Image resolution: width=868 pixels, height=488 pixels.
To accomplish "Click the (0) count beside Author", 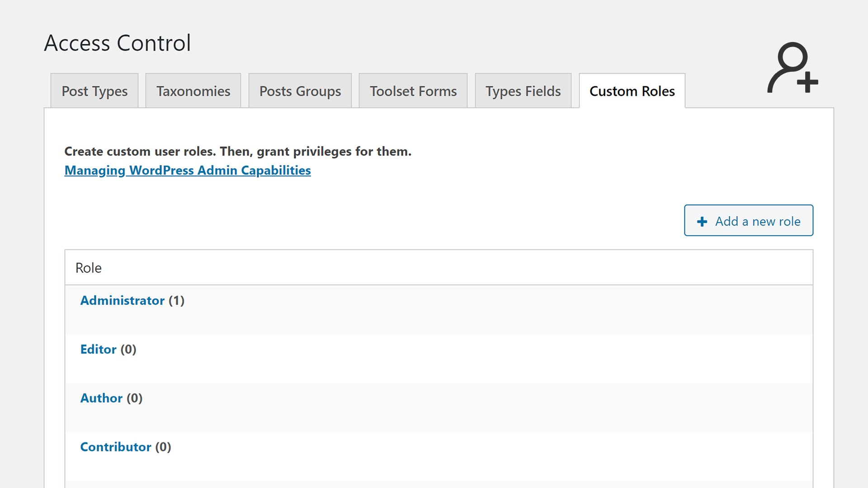I will pyautogui.click(x=135, y=398).
